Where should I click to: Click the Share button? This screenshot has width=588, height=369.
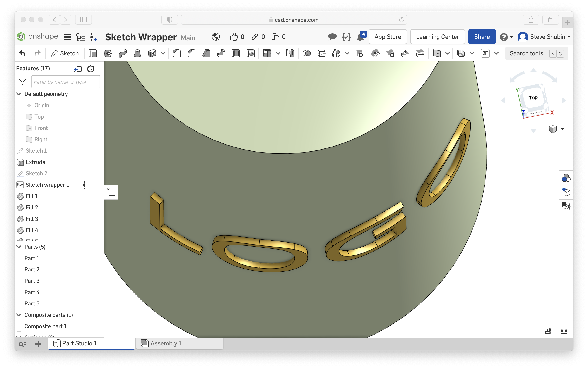[x=482, y=37]
